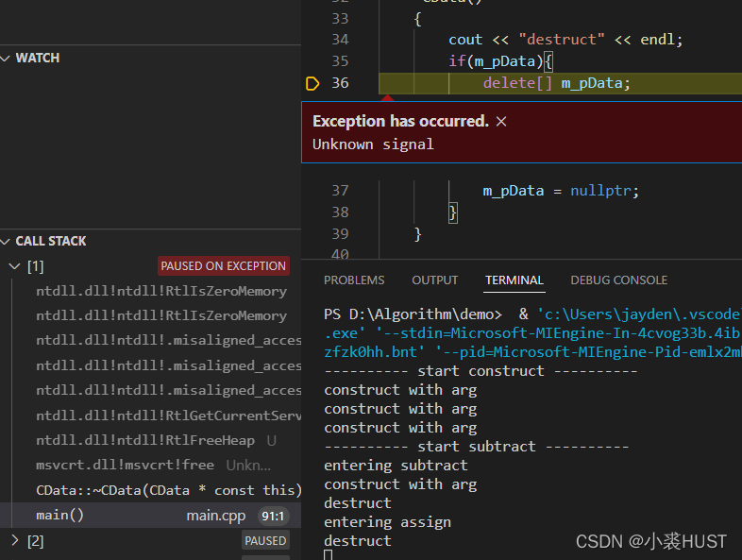Collapse the CALL STACK section
The image size is (742, 560).
(x=6, y=241)
